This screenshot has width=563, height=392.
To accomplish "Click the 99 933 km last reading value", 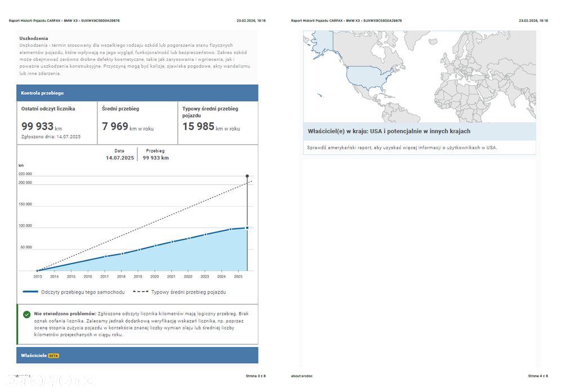I will pos(42,127).
